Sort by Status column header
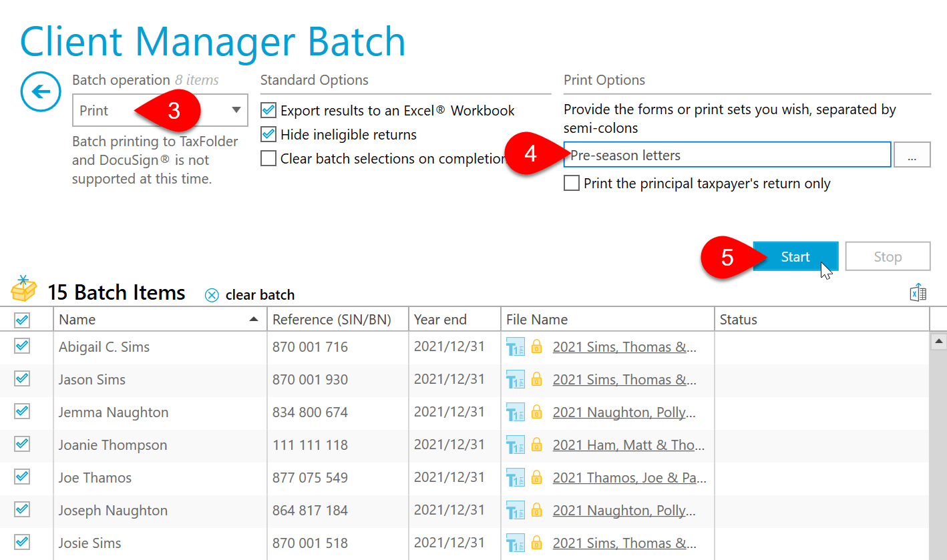947x560 pixels. coord(822,320)
